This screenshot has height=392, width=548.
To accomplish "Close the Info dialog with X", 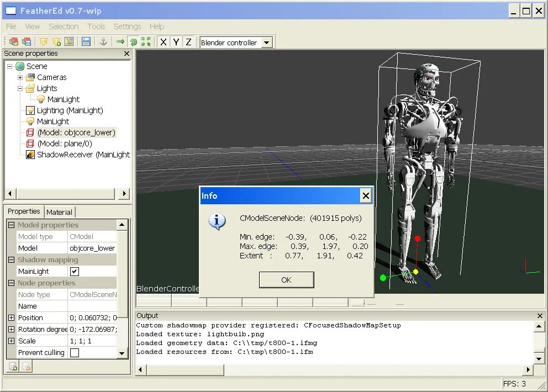I will [366, 195].
